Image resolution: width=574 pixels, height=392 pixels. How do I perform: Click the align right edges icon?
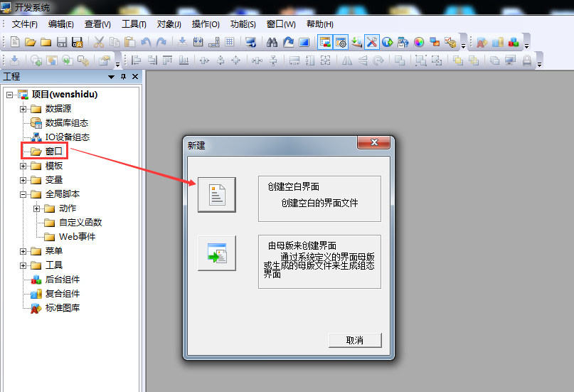click(152, 60)
